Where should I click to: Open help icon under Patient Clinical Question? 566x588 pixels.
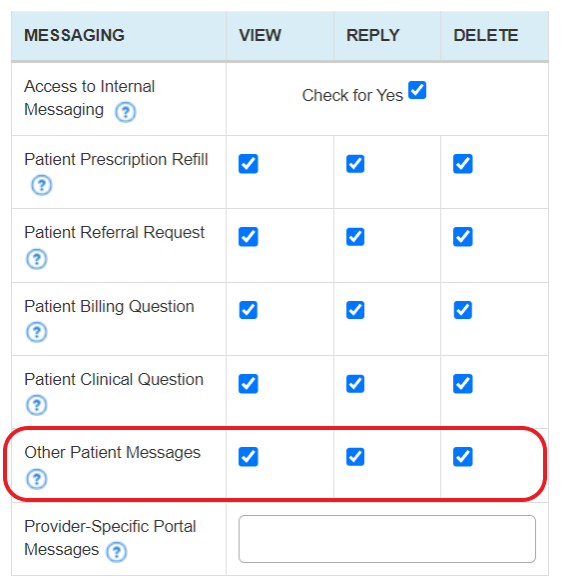[36, 405]
